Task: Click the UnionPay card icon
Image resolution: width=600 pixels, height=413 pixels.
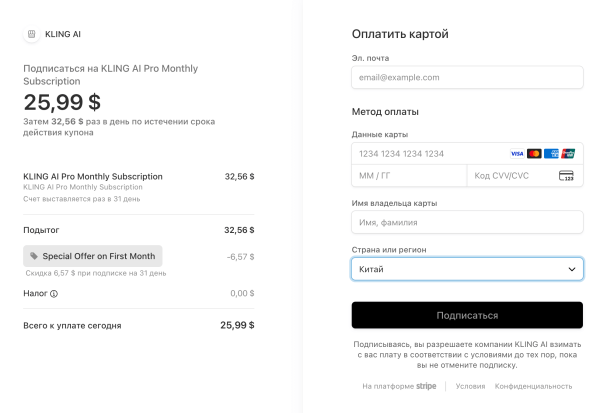Action: (x=568, y=154)
